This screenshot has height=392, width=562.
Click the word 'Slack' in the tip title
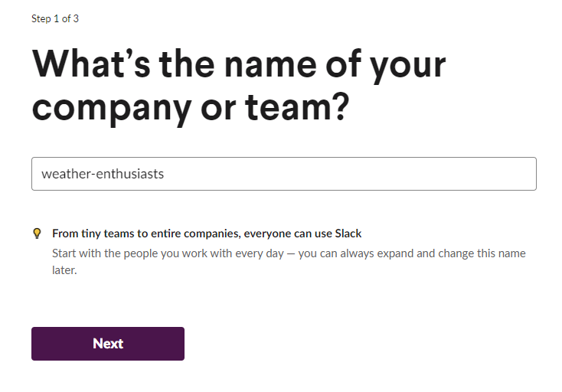click(348, 234)
